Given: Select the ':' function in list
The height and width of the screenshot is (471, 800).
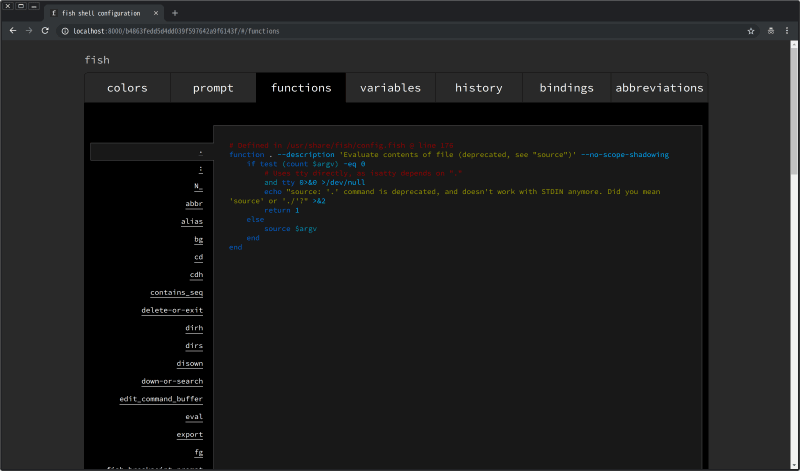Looking at the screenshot, I should pyautogui.click(x=201, y=169).
